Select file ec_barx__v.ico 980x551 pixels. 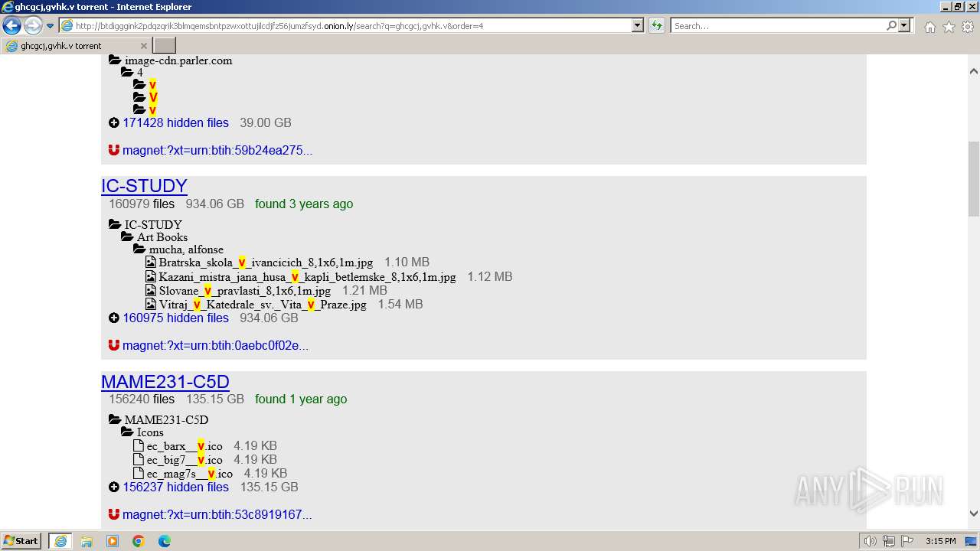185,445
